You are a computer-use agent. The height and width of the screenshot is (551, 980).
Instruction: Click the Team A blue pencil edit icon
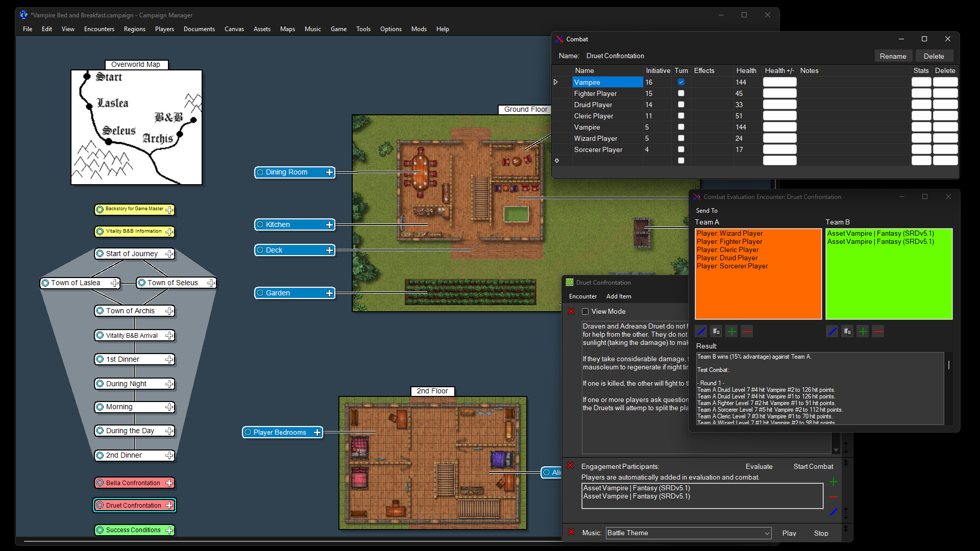pos(701,332)
